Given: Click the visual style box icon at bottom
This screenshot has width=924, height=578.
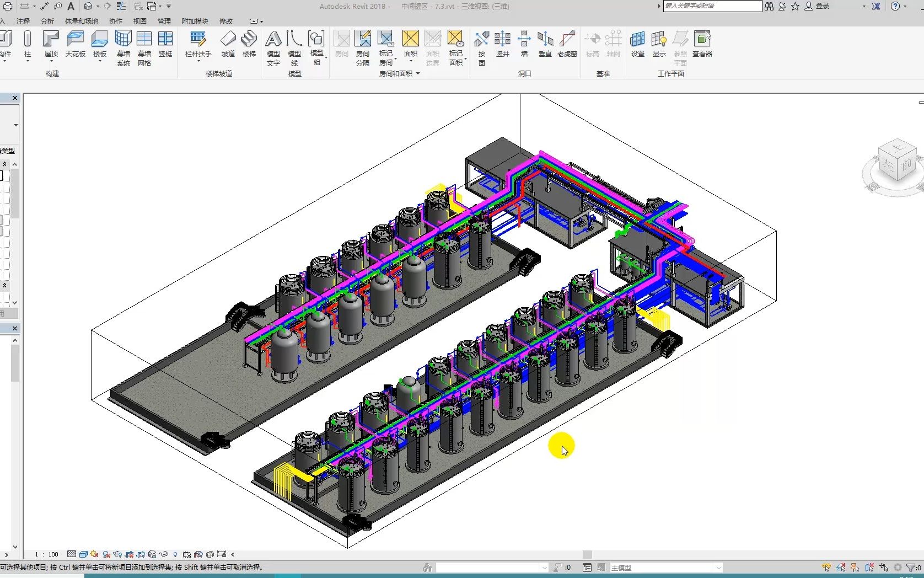Looking at the screenshot, I should pyautogui.click(x=83, y=554).
